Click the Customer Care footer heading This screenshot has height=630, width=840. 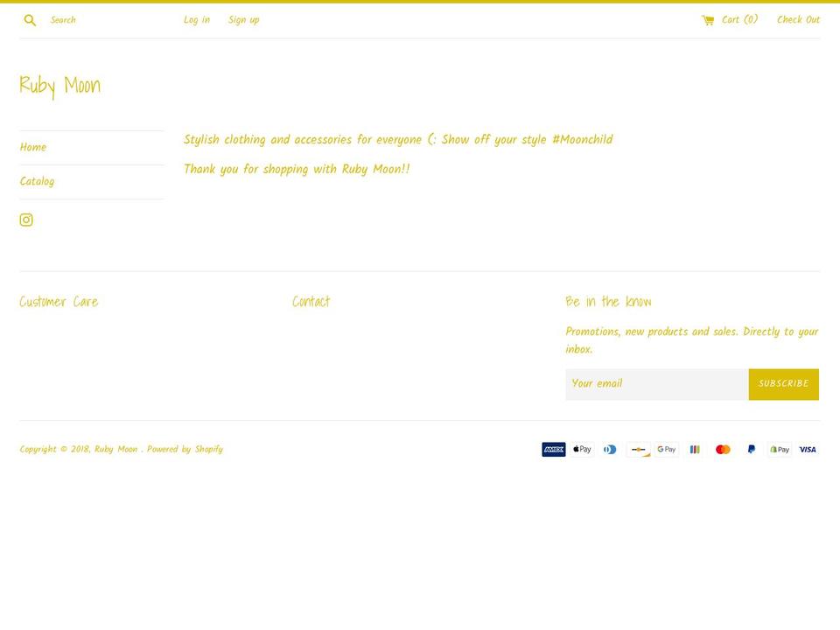pyautogui.click(x=59, y=302)
